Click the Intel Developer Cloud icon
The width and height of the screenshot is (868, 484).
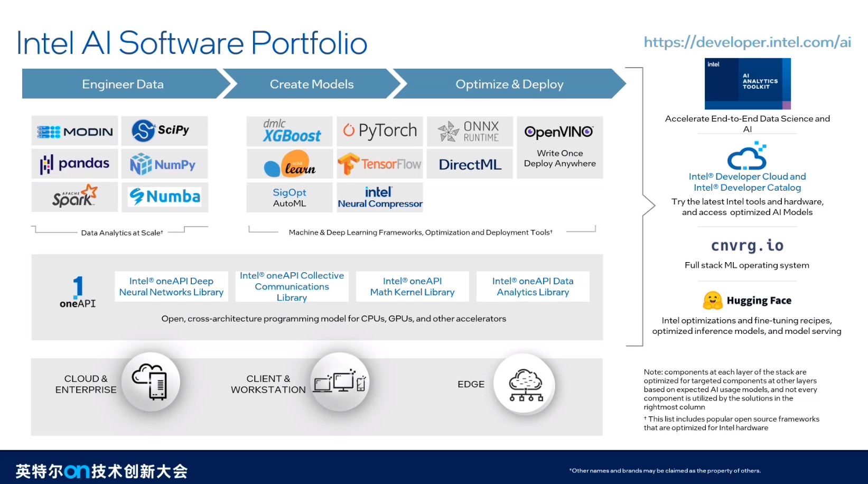point(747,156)
